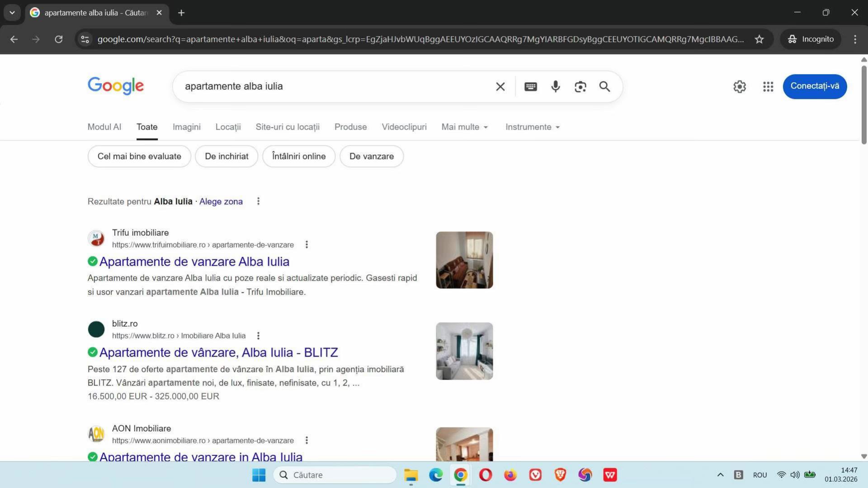Launch Microsoft Edge from the taskbar
Viewport: 868px width, 488px height.
click(436, 475)
